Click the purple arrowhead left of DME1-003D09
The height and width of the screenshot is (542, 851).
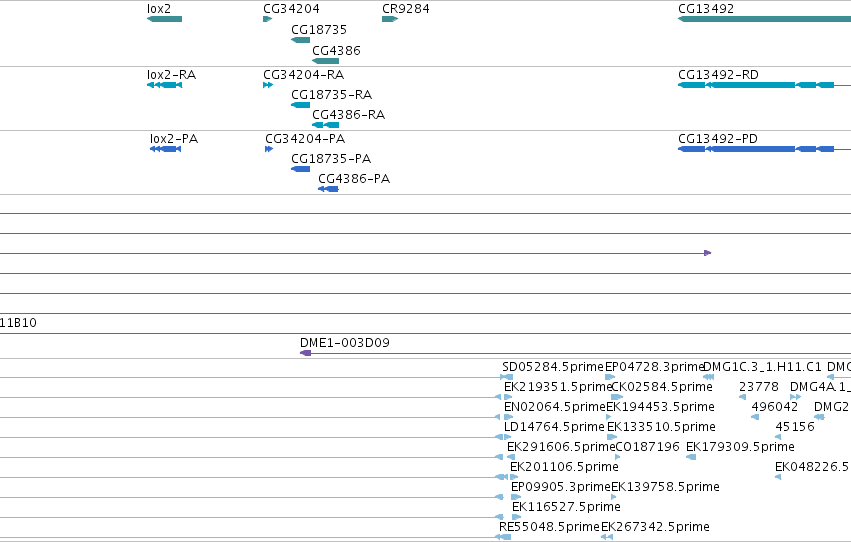[x=306, y=353]
